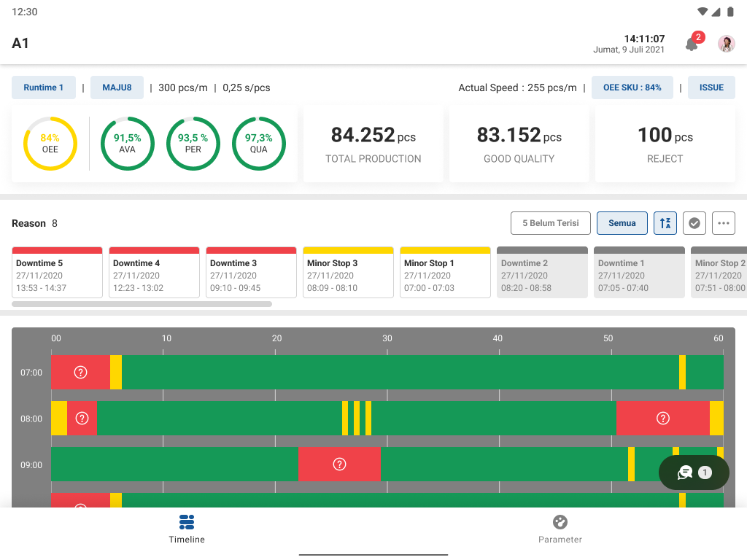The width and height of the screenshot is (747, 560).
Task: Click the 300 pcs/m speed text
Action: coord(183,87)
